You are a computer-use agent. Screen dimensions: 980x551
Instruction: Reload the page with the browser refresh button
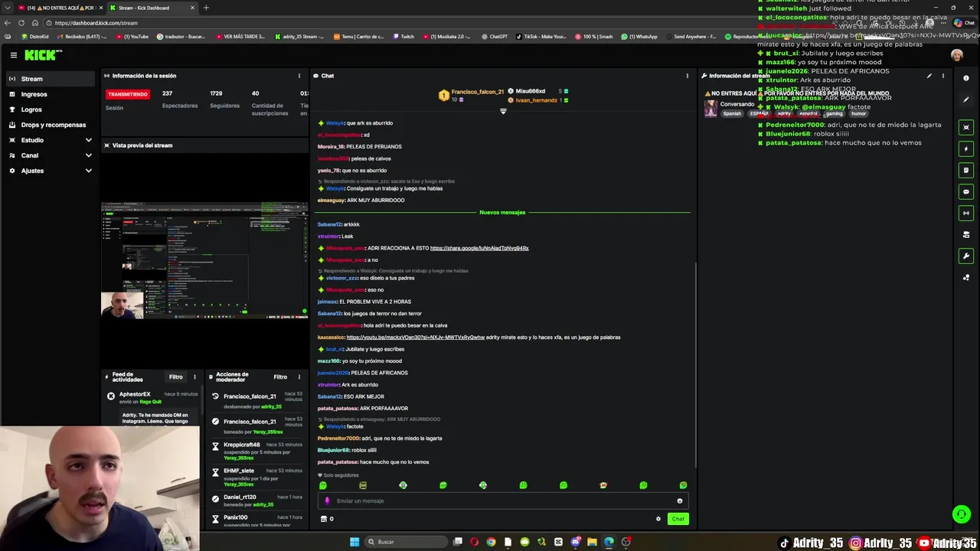21,23
